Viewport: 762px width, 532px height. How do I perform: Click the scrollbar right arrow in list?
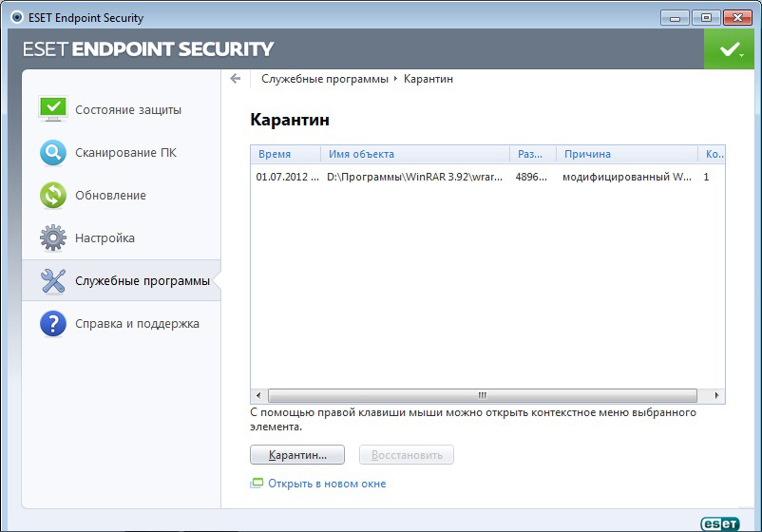718,395
